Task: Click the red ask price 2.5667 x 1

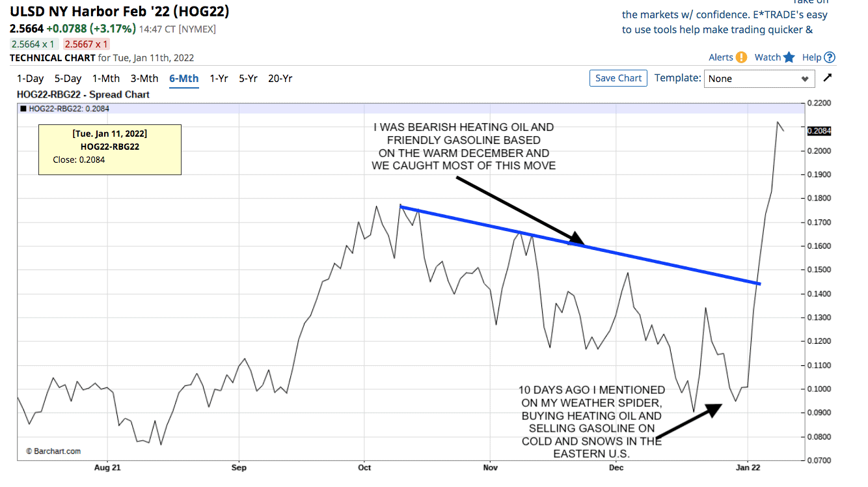Action: click(87, 44)
